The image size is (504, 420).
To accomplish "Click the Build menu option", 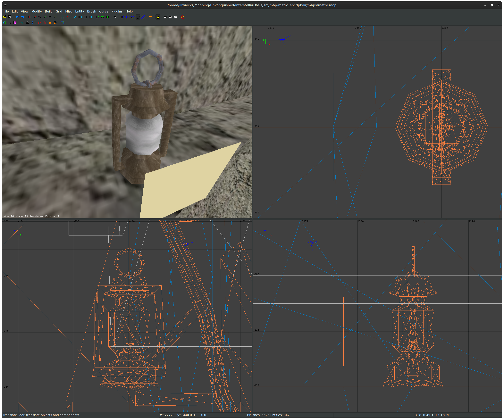I will tap(49, 11).
